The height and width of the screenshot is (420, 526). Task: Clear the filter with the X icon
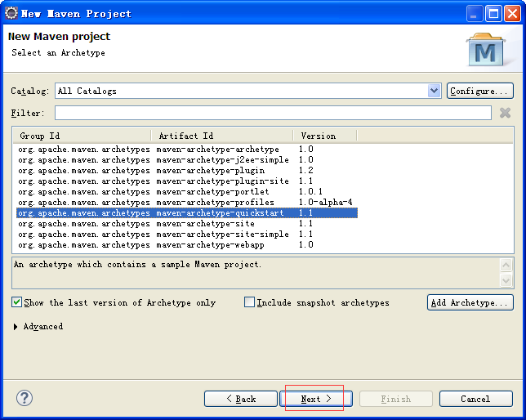tap(505, 113)
